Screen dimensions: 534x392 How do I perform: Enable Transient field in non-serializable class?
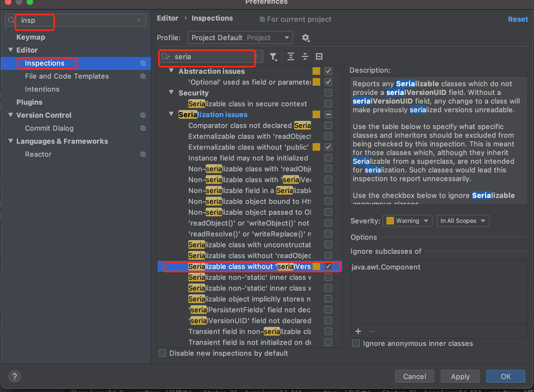[328, 331]
